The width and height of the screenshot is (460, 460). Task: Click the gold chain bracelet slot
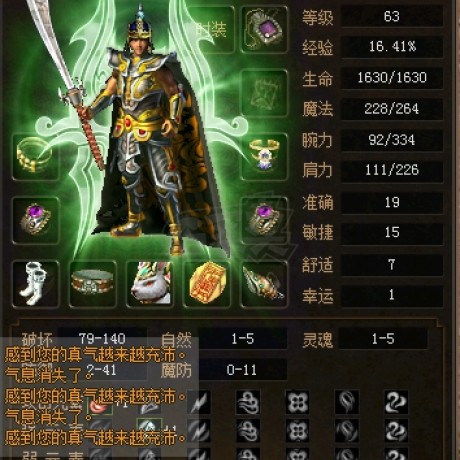[36, 156]
